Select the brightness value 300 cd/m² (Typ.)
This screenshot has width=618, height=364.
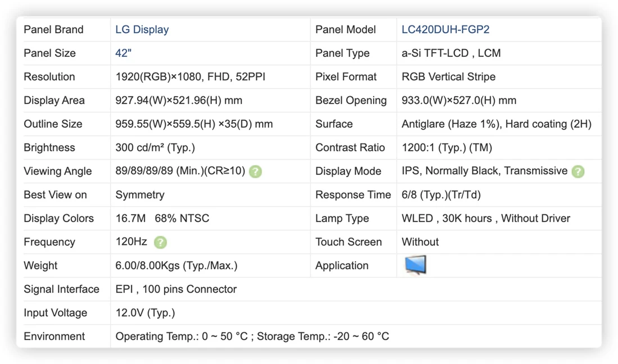click(x=155, y=148)
